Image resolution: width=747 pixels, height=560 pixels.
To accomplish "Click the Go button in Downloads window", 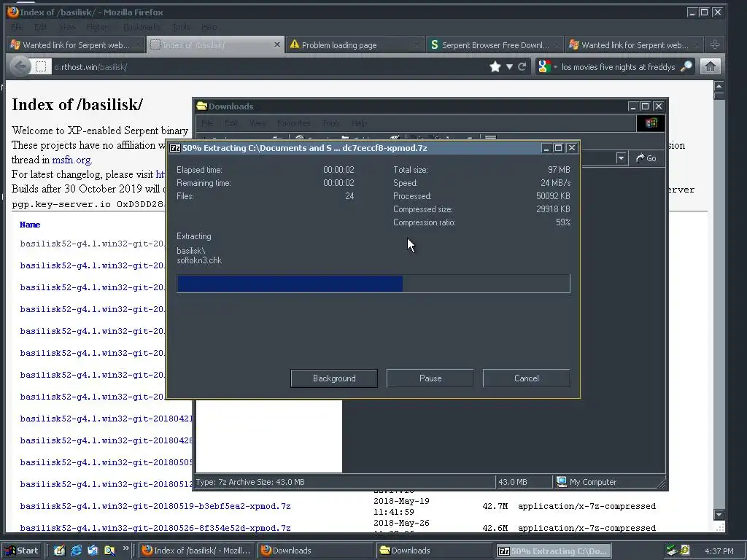I will point(646,158).
